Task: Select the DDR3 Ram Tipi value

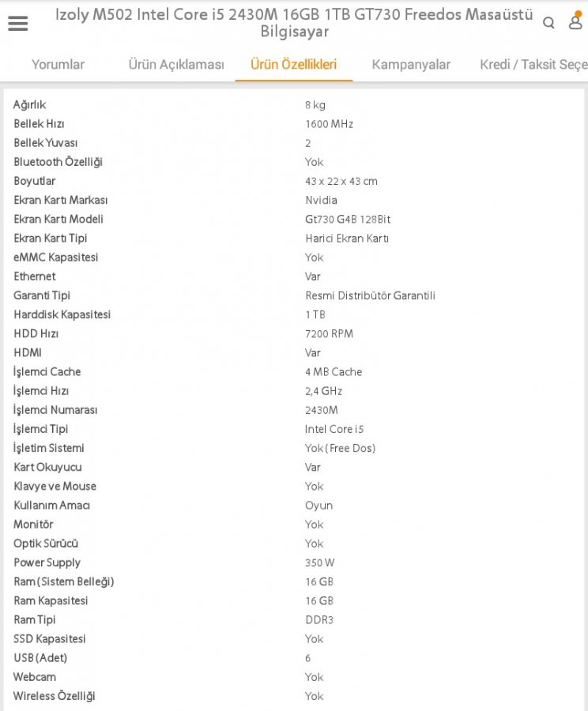Action: coord(319,620)
